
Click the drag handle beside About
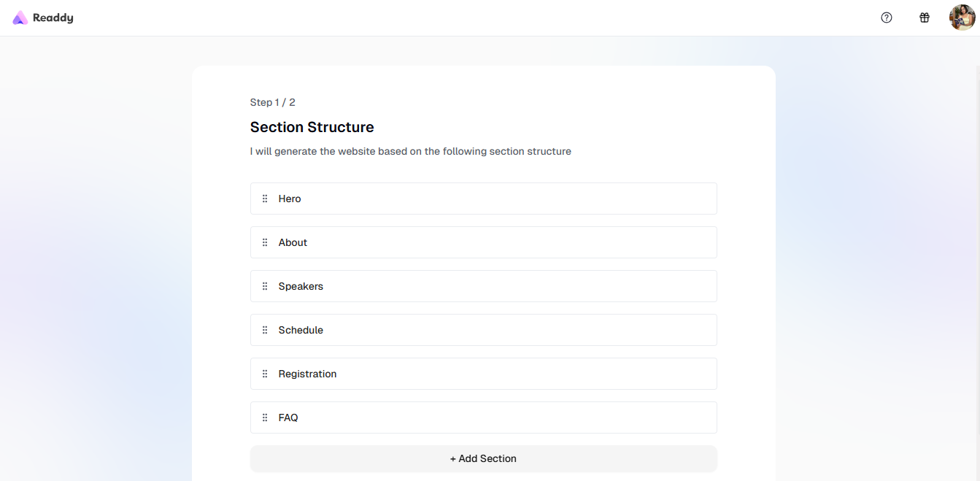pos(265,242)
